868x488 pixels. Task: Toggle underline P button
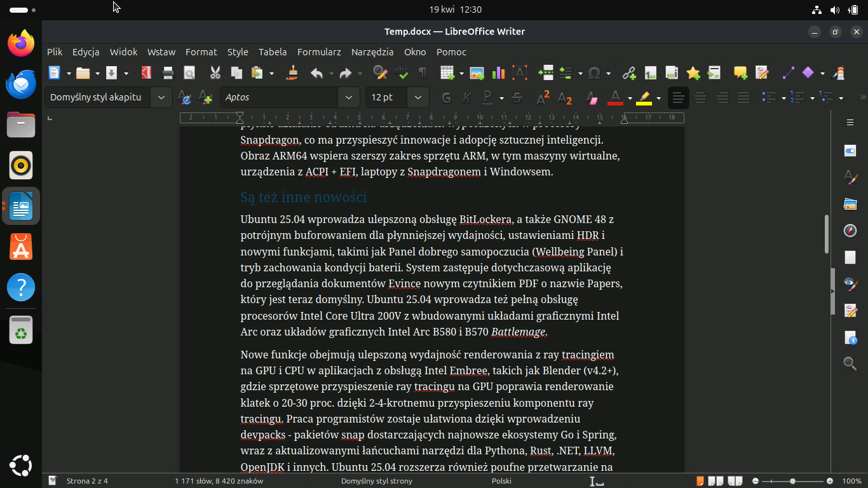[487, 98]
